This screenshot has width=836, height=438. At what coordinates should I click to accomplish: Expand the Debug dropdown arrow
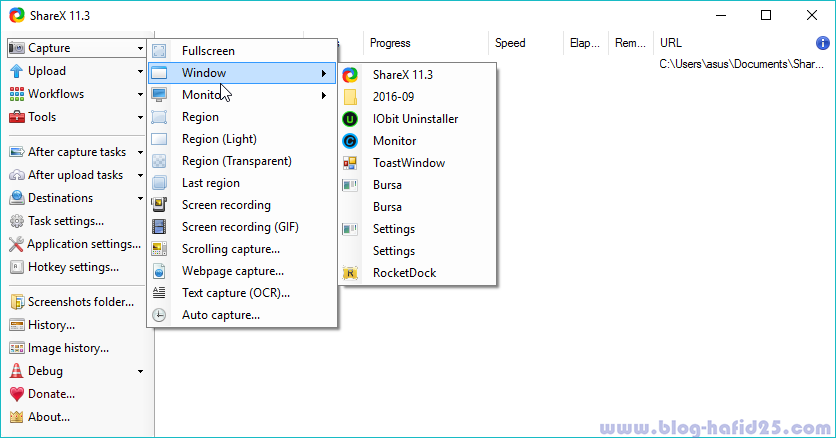click(x=140, y=371)
